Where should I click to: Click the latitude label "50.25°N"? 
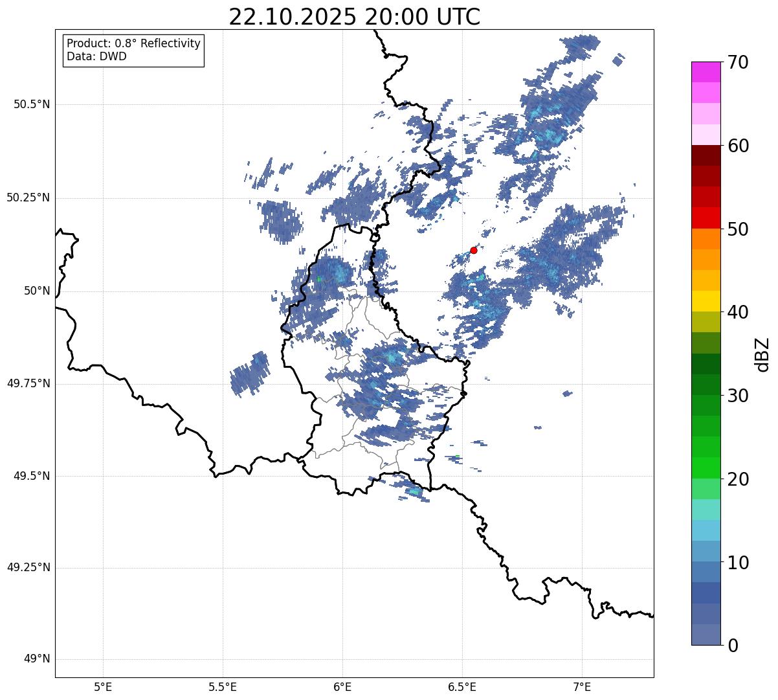click(x=28, y=198)
